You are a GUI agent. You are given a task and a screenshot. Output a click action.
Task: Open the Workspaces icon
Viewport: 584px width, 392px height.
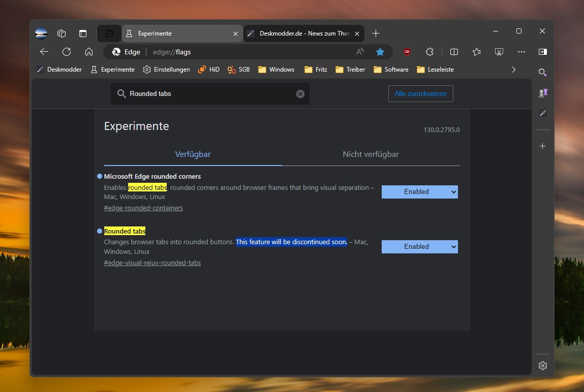[x=62, y=34]
